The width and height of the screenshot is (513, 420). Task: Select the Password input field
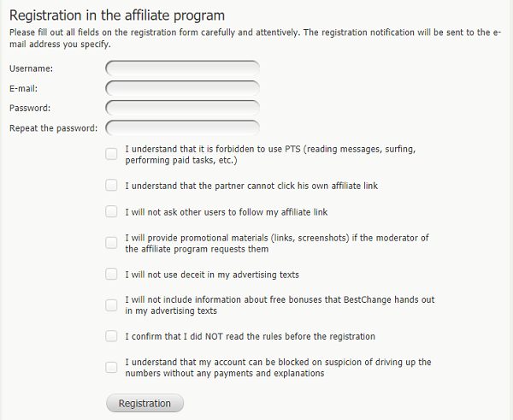pos(183,109)
